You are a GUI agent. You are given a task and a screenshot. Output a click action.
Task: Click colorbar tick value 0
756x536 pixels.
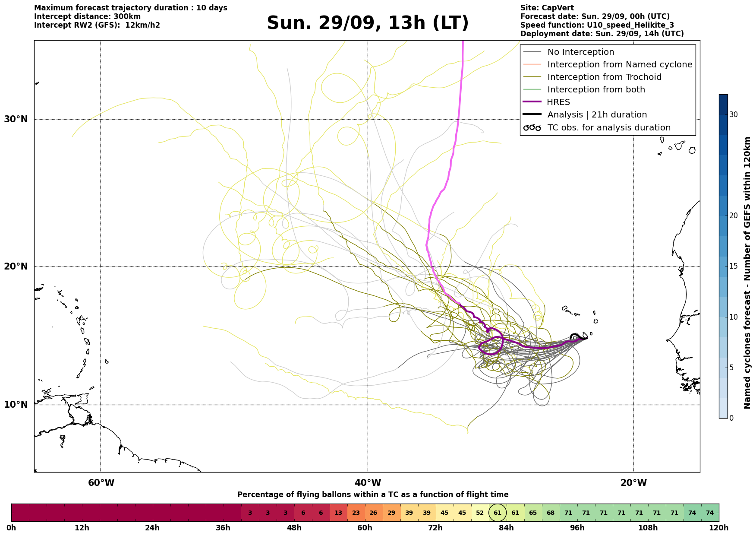(731, 418)
